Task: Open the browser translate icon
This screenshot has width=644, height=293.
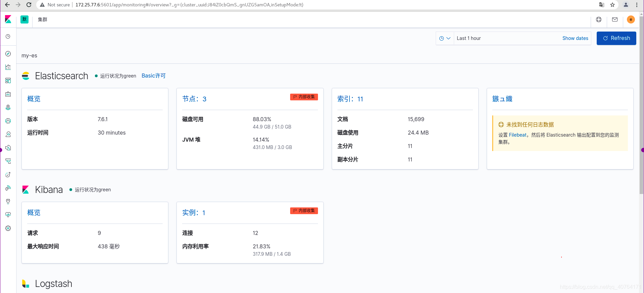Action: [602, 5]
